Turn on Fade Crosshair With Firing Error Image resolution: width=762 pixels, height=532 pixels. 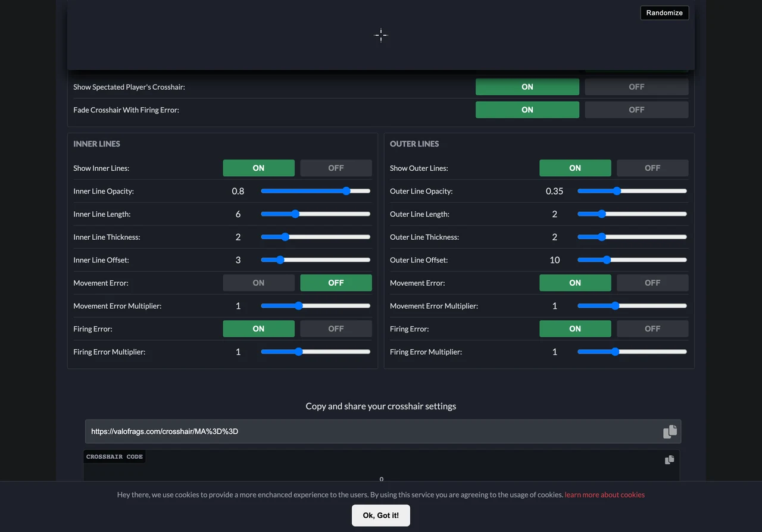tap(527, 109)
